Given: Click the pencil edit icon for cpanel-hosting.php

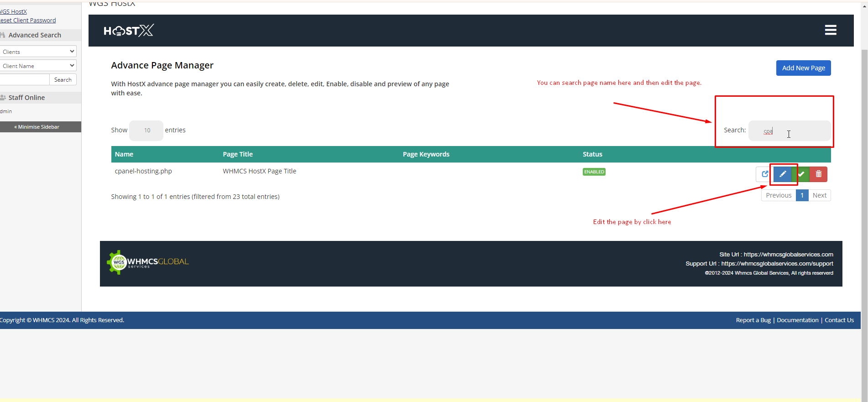Looking at the screenshot, I should click(x=782, y=174).
